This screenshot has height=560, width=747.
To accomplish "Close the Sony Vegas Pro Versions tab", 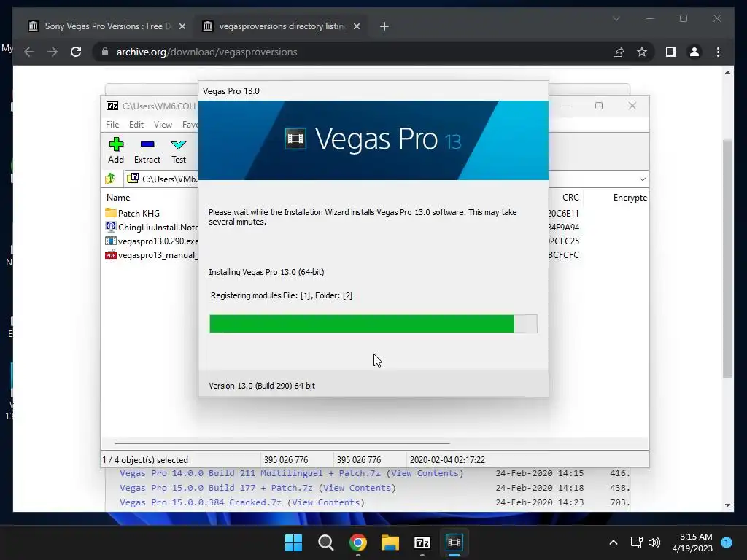I will [x=182, y=26].
